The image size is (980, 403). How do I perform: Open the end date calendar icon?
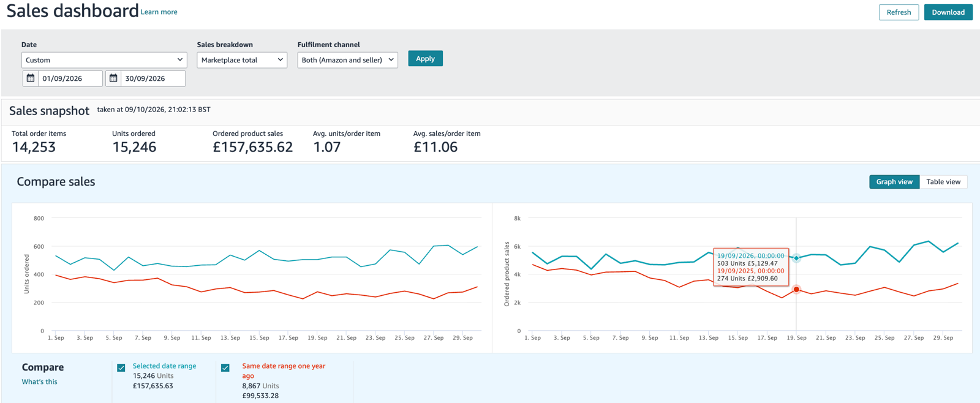[113, 78]
